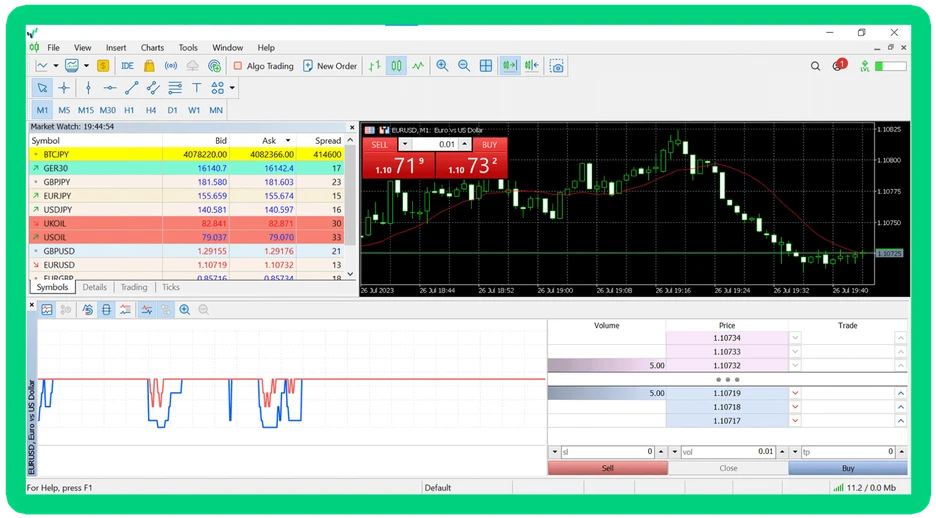936x518 pixels.
Task: Click the first icon in depth panel toolbar
Action: [x=47, y=310]
